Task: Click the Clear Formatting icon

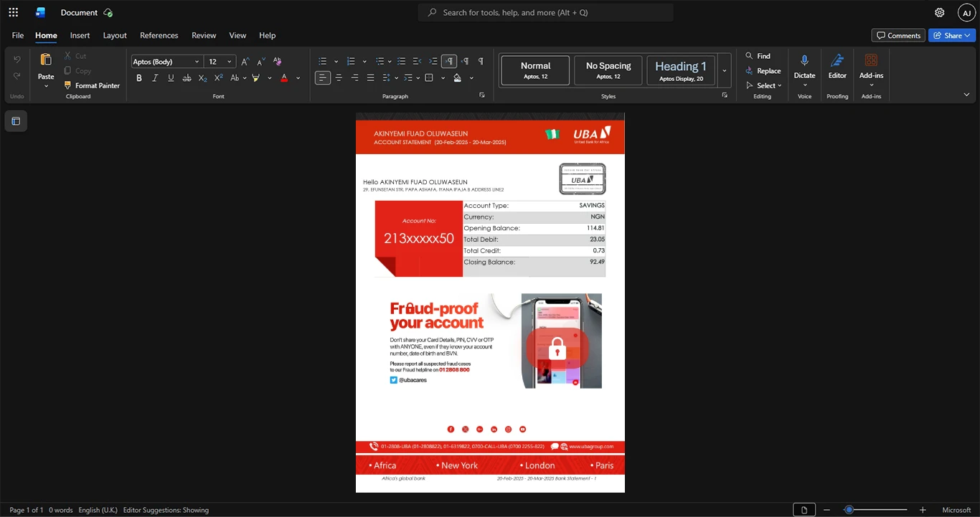Action: [x=278, y=62]
